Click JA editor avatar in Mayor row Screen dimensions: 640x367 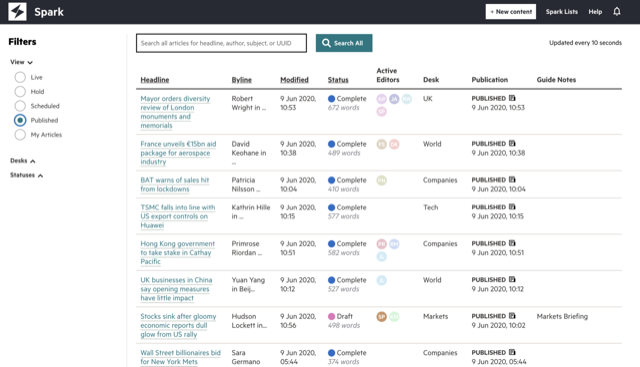click(x=394, y=99)
